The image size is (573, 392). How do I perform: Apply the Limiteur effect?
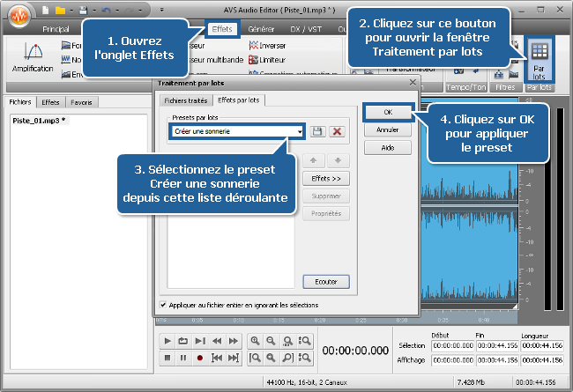tap(267, 60)
